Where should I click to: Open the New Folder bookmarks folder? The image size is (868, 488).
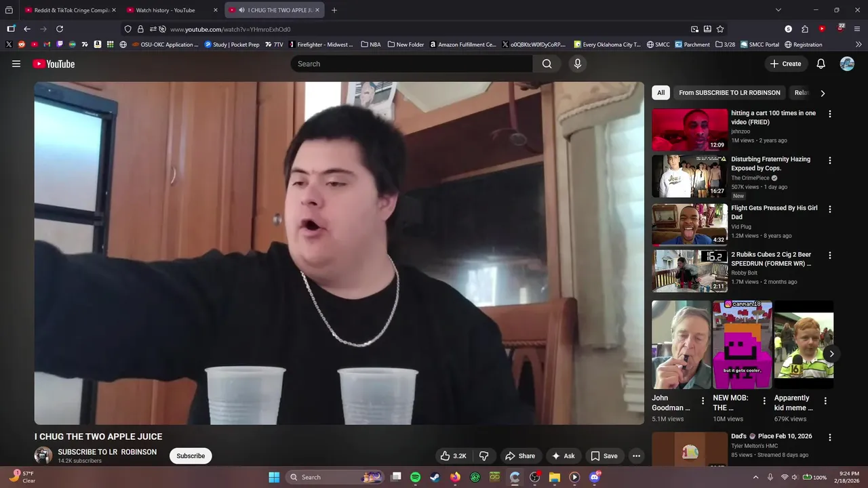406,45
